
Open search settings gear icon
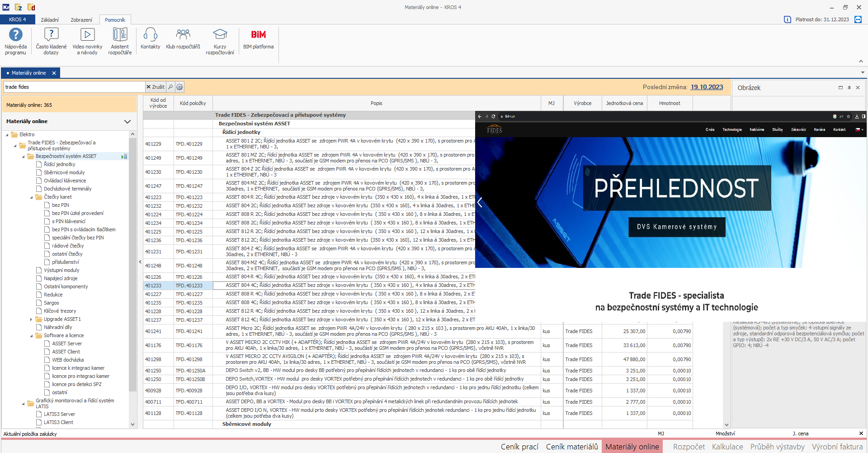point(179,87)
